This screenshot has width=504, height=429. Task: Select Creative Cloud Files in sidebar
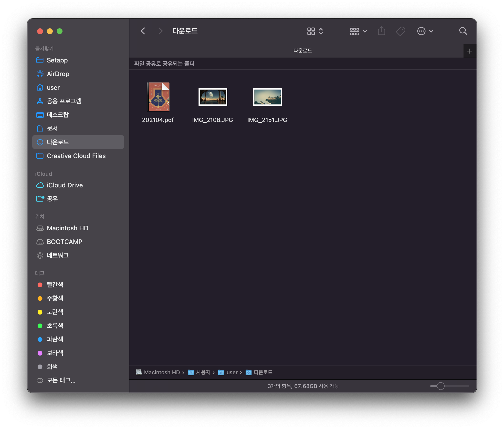point(76,156)
